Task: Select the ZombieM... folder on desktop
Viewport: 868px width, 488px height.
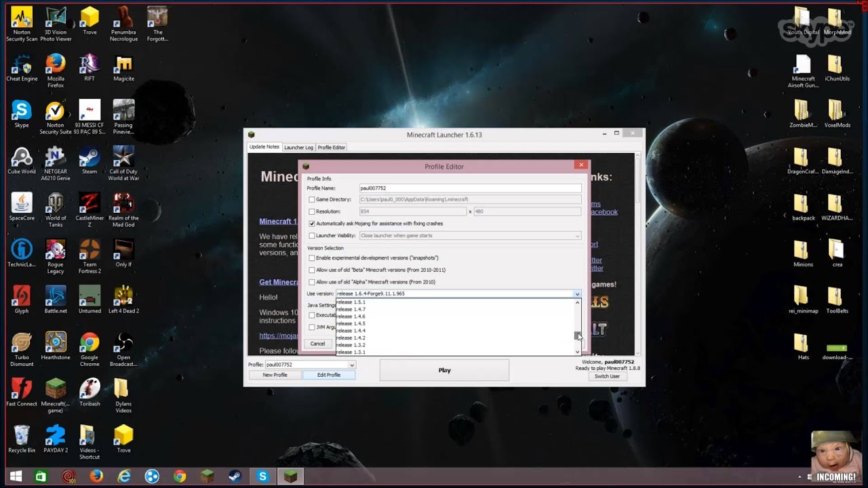Action: [802, 114]
